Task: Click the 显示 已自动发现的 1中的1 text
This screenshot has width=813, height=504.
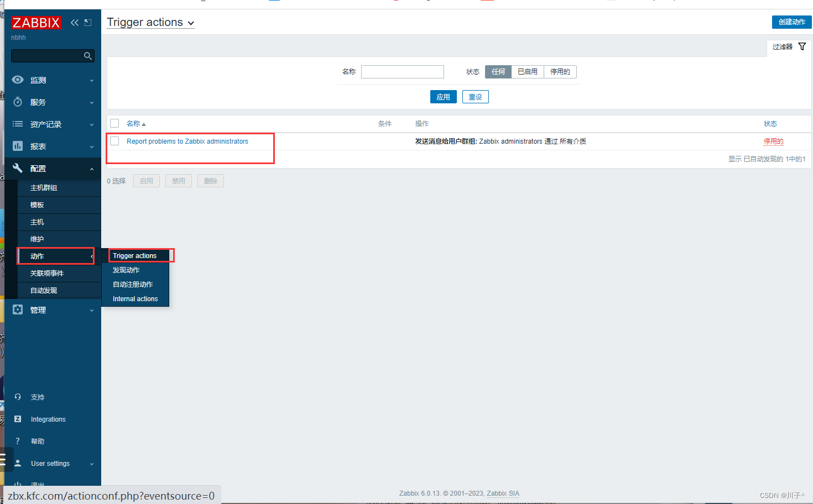Action: click(767, 159)
